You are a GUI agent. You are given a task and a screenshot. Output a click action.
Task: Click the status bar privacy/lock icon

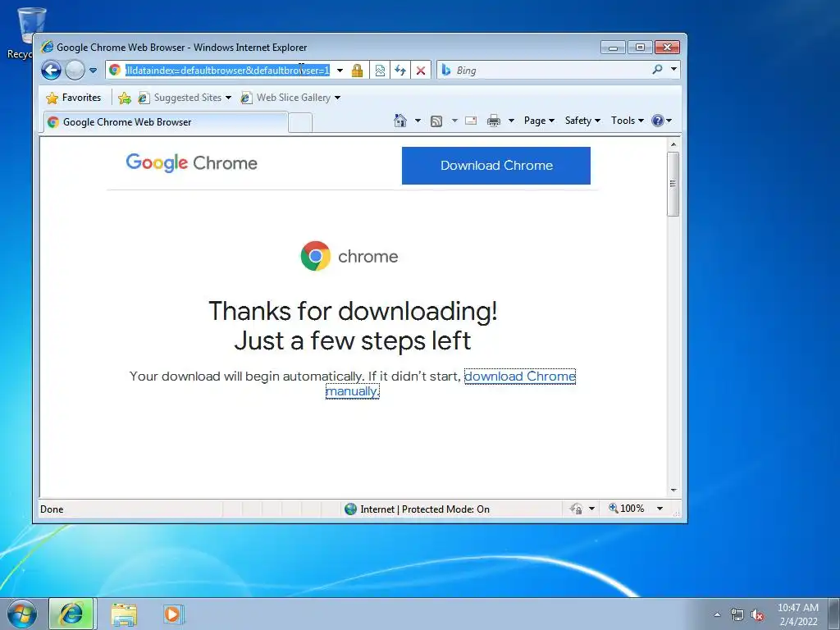click(577, 509)
